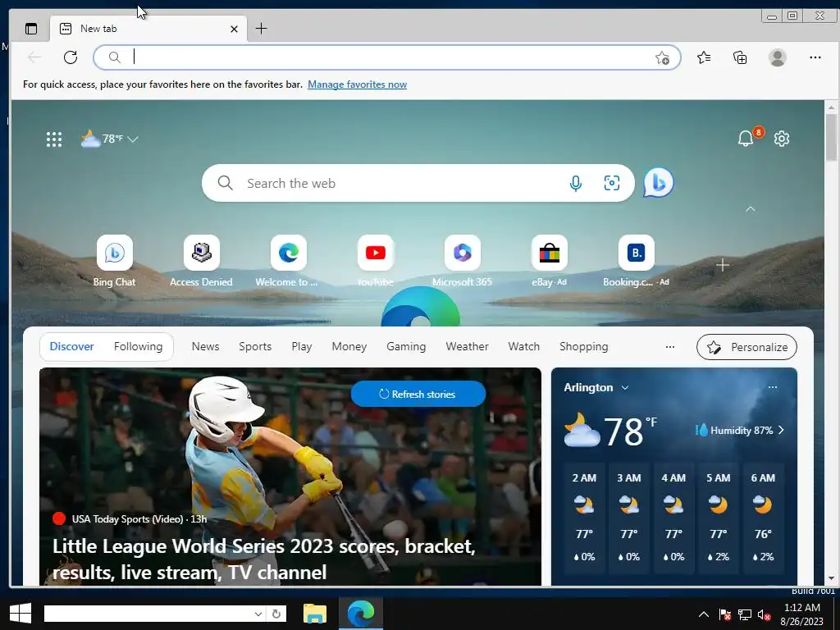This screenshot has height=630, width=840.
Task: Open the profile avatar icon
Action: pos(778,57)
